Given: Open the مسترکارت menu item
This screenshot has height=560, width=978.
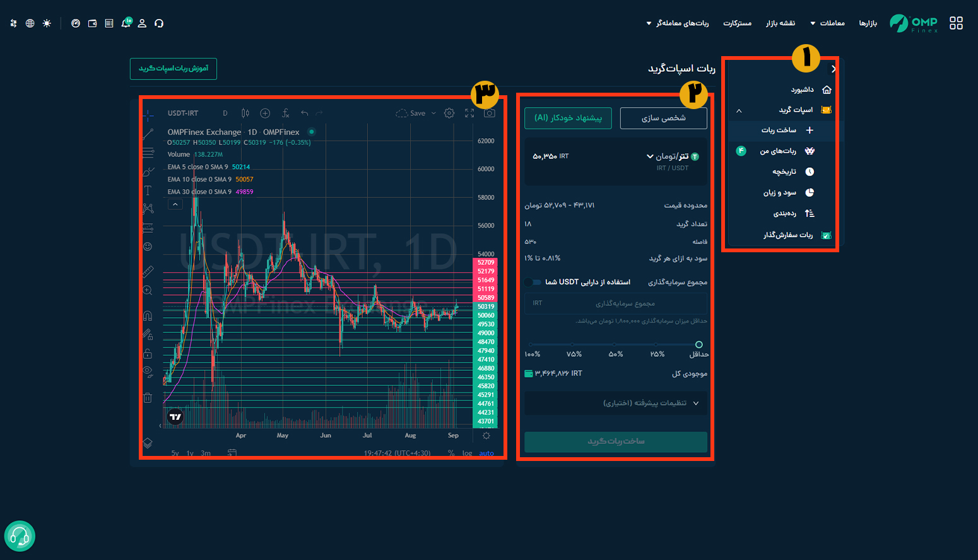Looking at the screenshot, I should (737, 23).
